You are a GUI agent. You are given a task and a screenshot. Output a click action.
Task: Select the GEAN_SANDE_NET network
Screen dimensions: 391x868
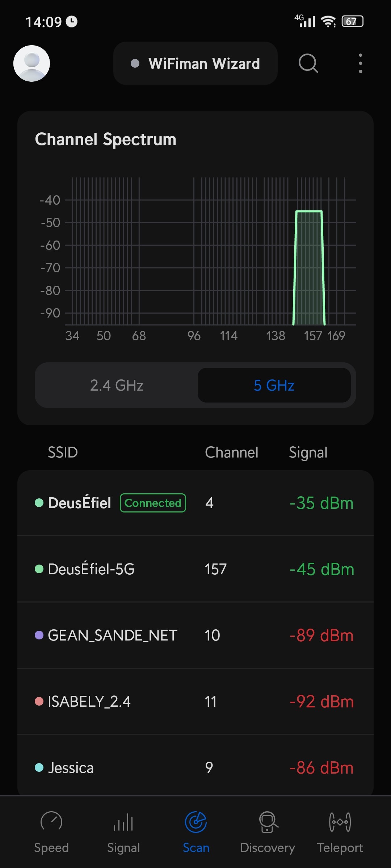click(195, 635)
